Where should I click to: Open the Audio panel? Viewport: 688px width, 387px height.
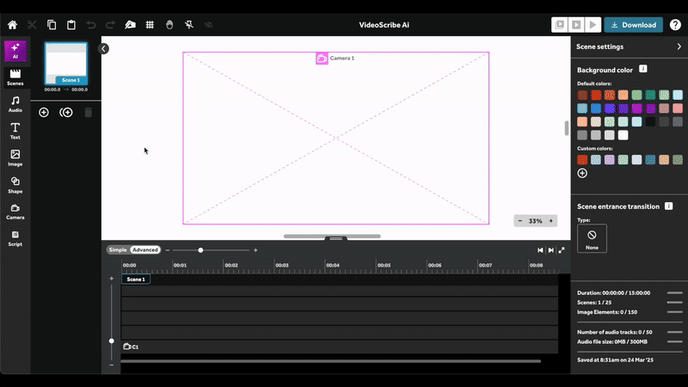pyautogui.click(x=15, y=104)
